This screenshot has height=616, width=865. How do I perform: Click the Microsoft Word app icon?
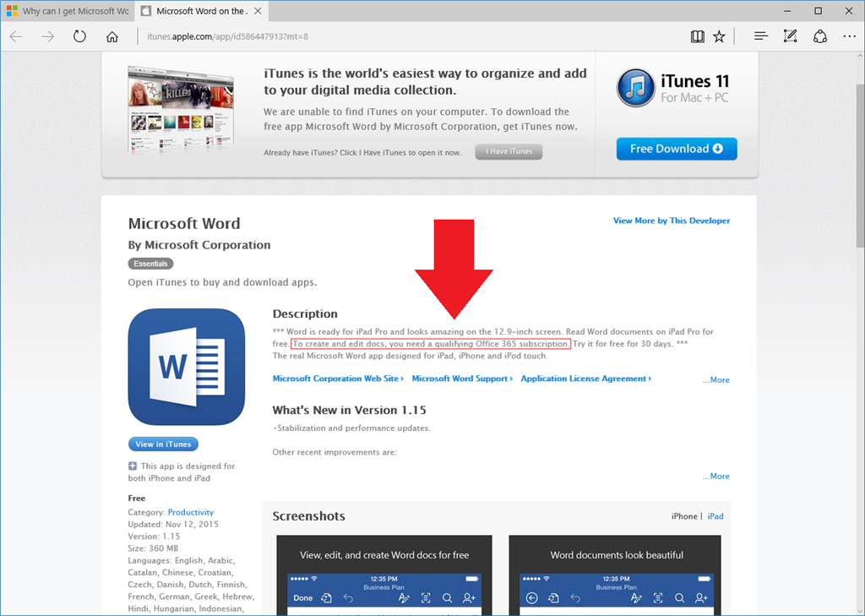(x=187, y=367)
